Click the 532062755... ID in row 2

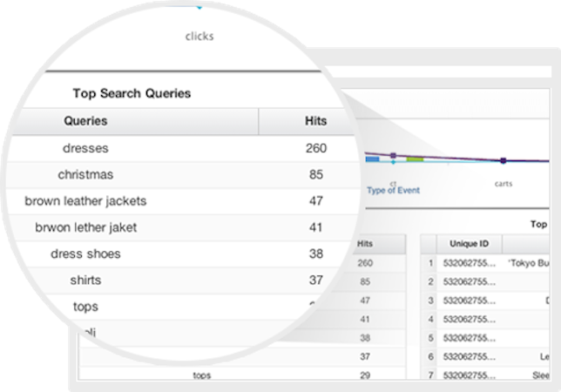click(470, 282)
